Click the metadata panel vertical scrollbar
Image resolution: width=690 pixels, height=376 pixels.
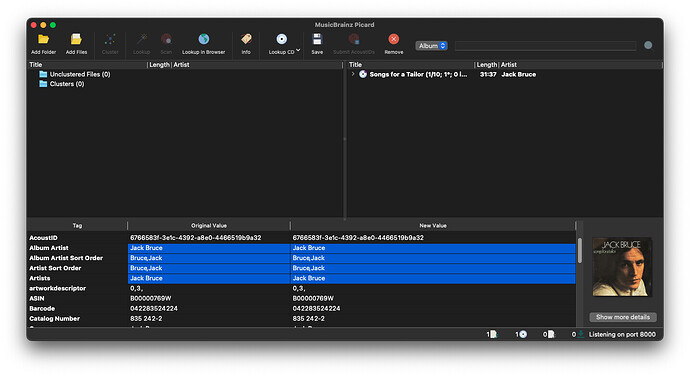(x=580, y=251)
